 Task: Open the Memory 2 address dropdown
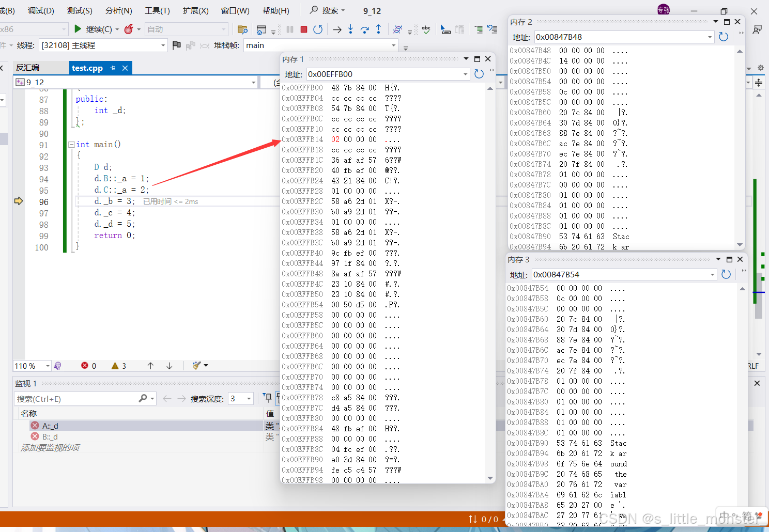coord(710,37)
